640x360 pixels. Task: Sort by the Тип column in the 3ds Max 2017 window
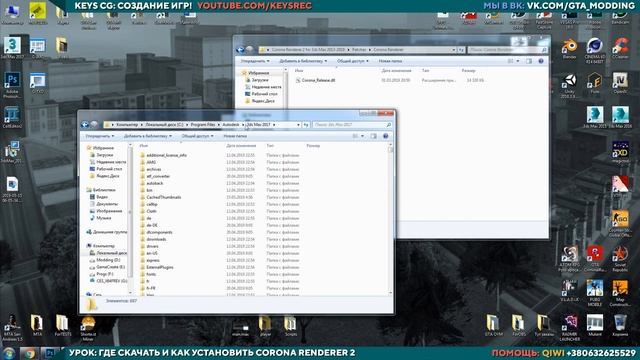point(270,146)
